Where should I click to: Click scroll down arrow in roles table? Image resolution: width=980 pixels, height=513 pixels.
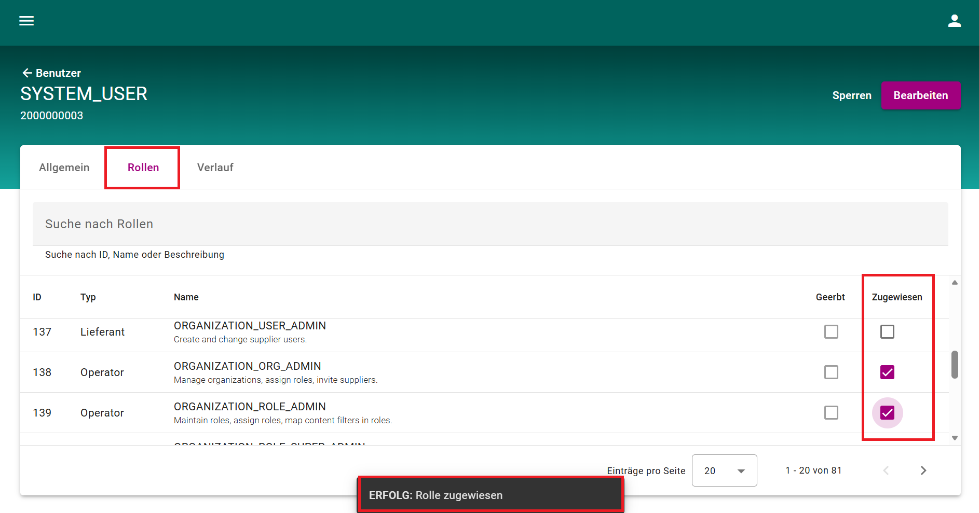coord(955,438)
